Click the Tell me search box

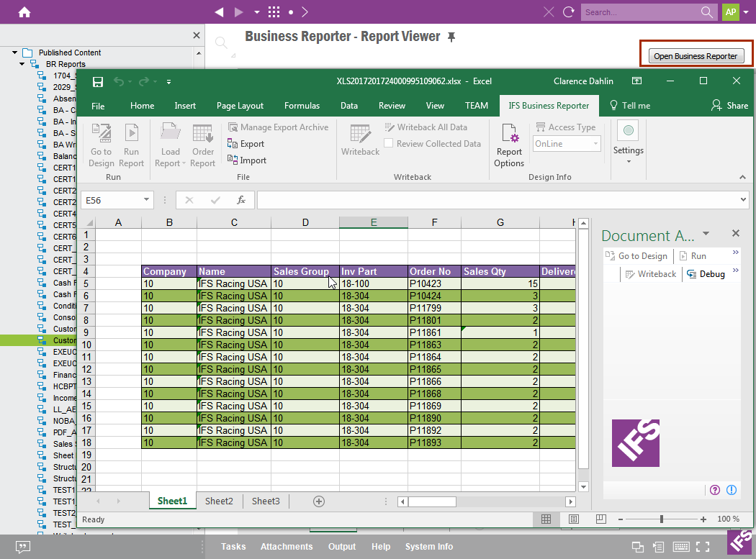630,106
